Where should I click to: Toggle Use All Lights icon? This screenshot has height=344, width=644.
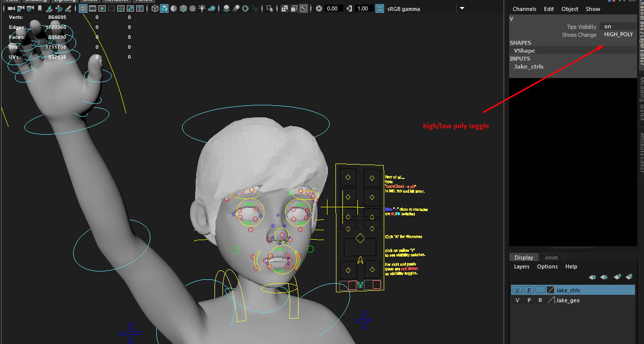tap(202, 8)
